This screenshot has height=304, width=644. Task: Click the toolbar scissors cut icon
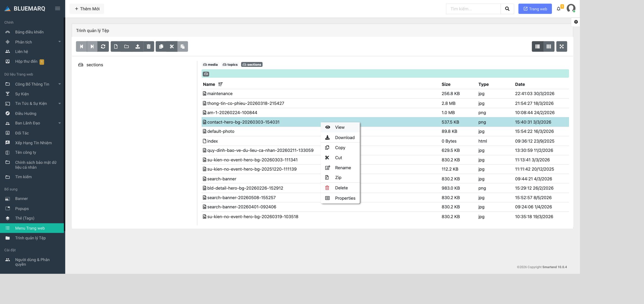coord(172,46)
